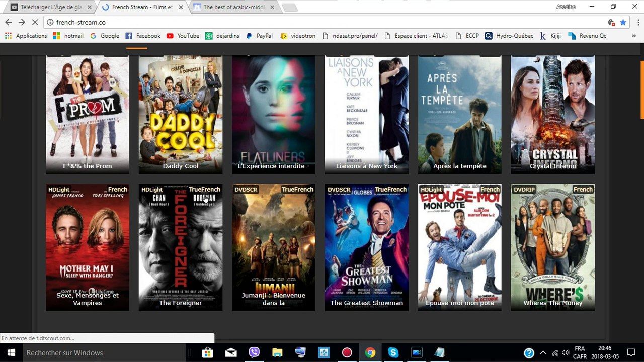Open the Azedine Chrome profile button

click(566, 7)
